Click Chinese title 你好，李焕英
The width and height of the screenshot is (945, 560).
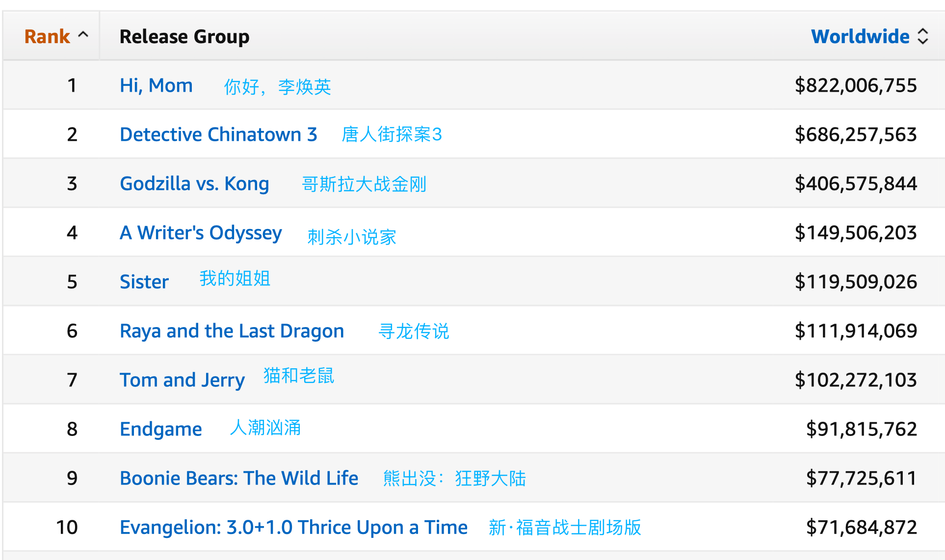[278, 87]
